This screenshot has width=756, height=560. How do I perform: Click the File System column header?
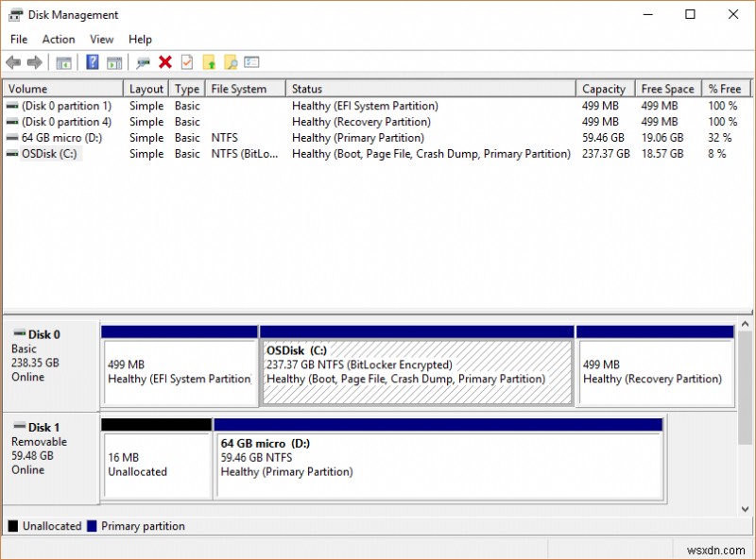click(x=238, y=89)
